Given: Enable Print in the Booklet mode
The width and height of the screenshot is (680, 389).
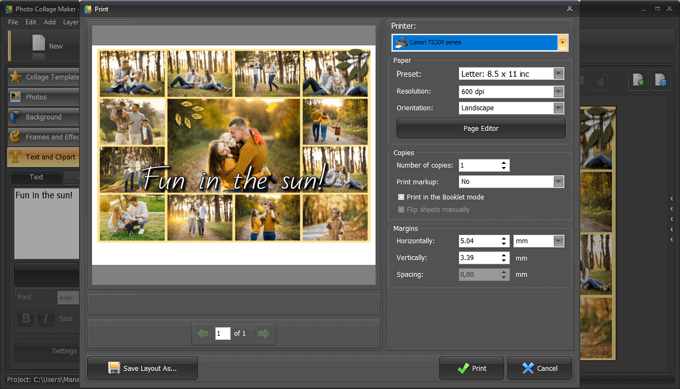Looking at the screenshot, I should point(401,197).
